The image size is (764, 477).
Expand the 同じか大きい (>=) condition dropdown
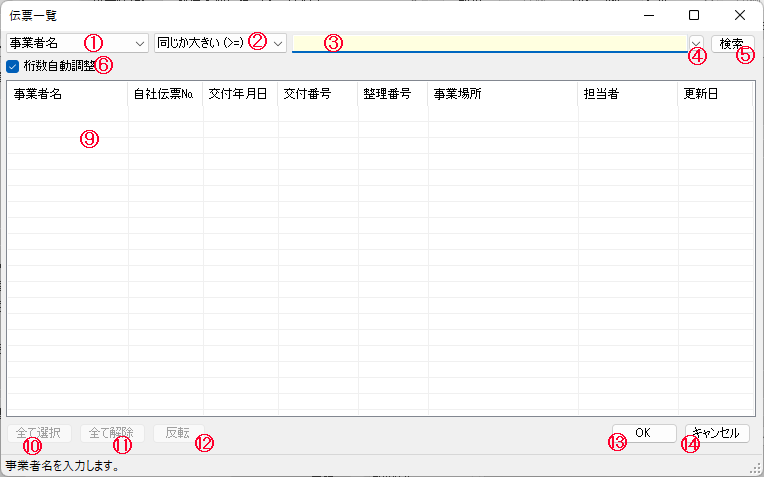277,43
